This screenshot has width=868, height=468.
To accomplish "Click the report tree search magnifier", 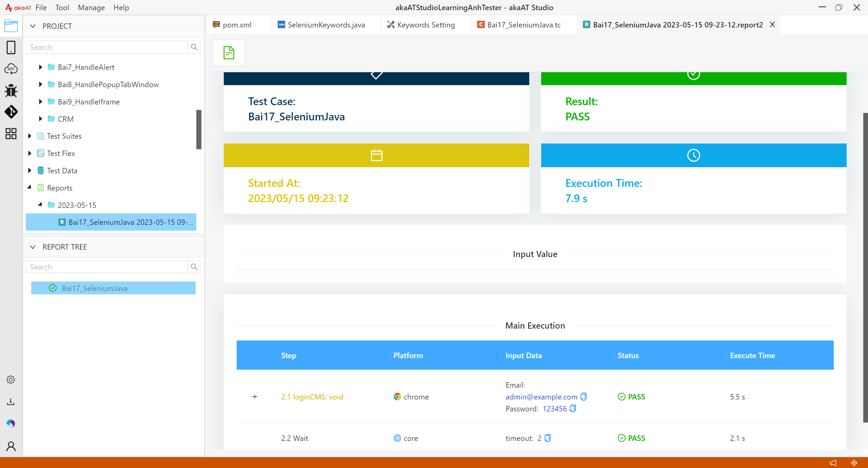I will 194,267.
